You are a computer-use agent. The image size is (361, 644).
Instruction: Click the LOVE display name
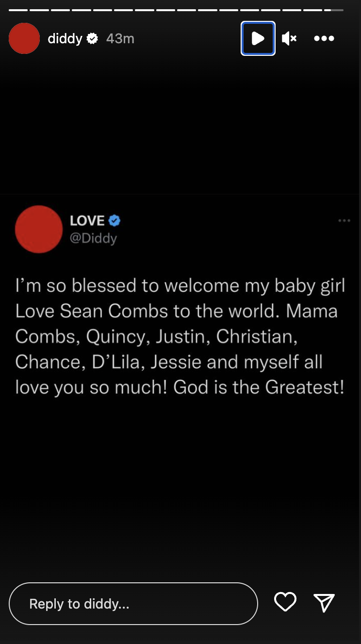click(x=87, y=221)
